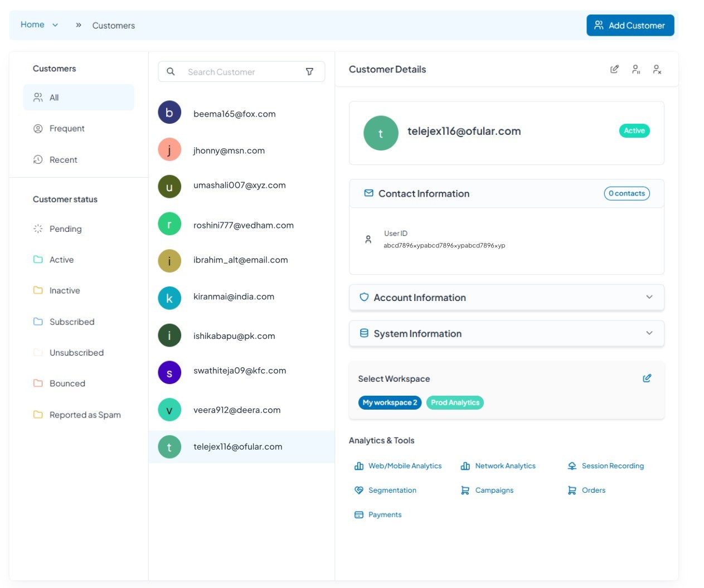
Task: Click the magnifier icon in search box
Action: click(171, 72)
